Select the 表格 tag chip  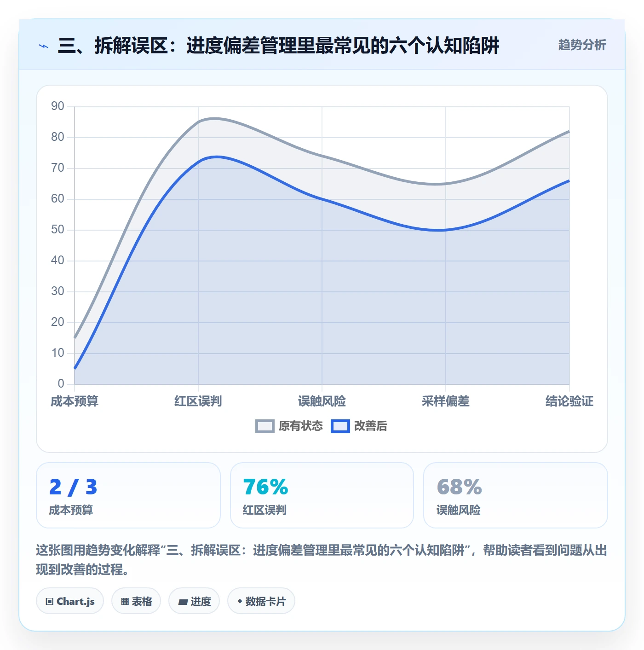coord(136,601)
